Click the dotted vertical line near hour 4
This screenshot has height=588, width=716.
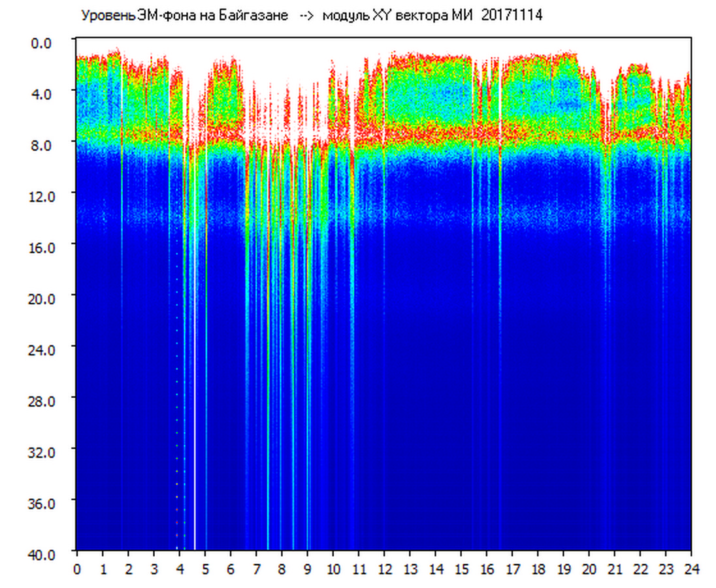176,392
